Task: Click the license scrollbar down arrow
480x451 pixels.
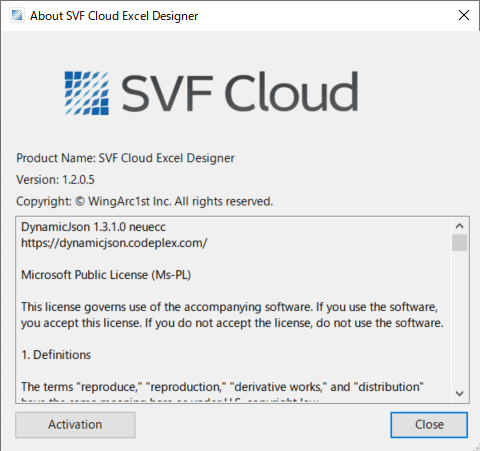Action: tap(460, 394)
